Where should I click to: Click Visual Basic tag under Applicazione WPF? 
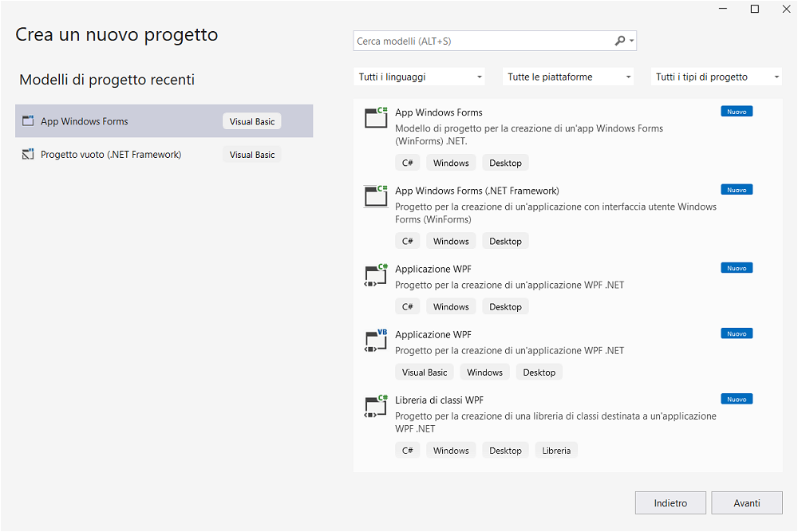click(425, 372)
